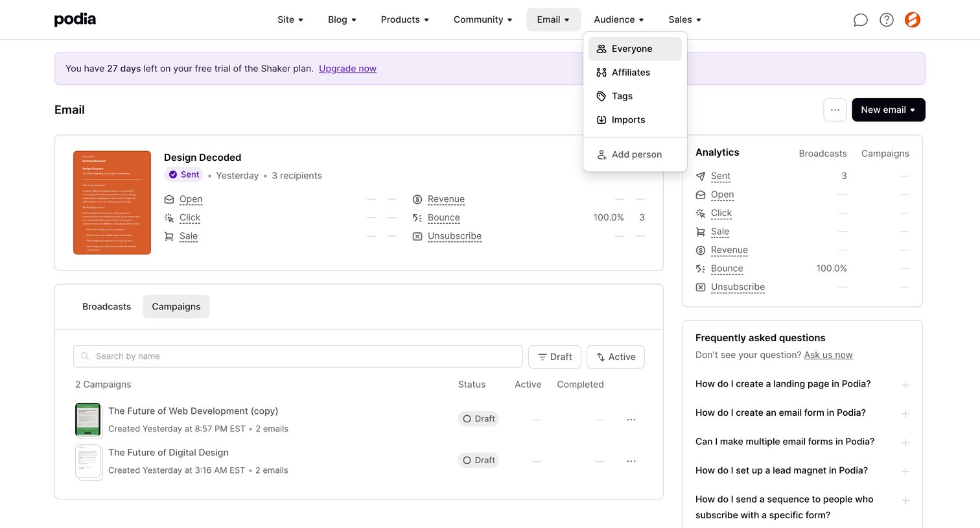Image resolution: width=980 pixels, height=528 pixels.
Task: Click the Bounce icon in the Design Decoded card
Action: point(417,218)
